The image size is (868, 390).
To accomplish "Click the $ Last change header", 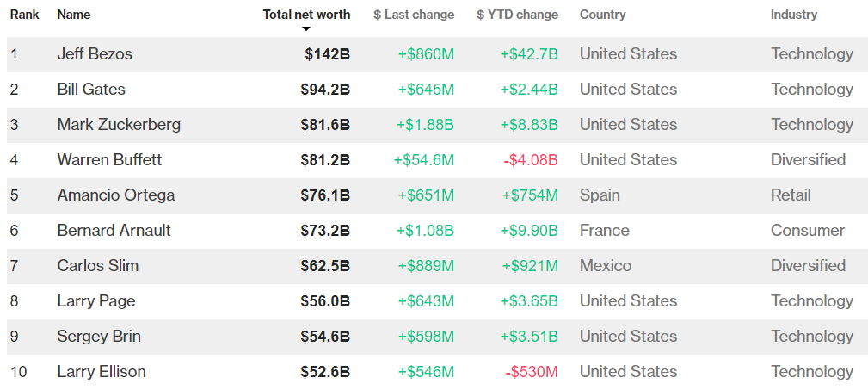I will 414,15.
